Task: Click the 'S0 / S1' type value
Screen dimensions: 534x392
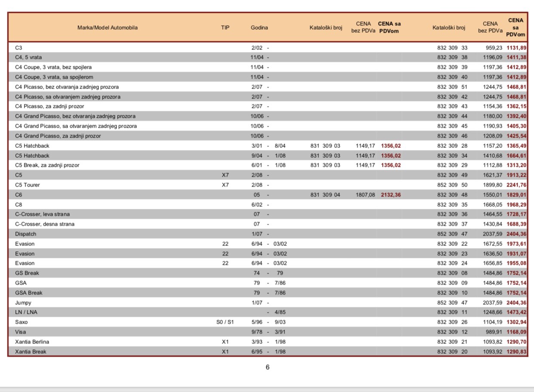Action: (x=225, y=322)
